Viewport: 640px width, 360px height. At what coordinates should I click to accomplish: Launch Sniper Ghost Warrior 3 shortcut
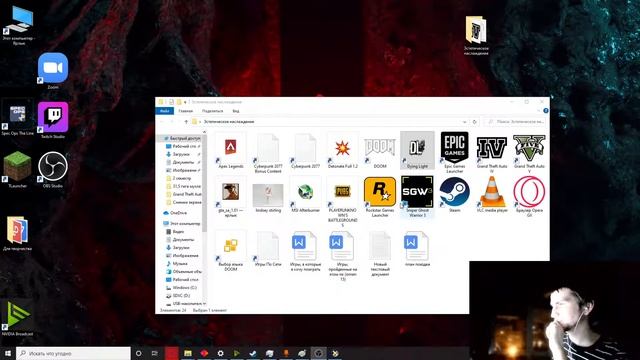pos(417,197)
